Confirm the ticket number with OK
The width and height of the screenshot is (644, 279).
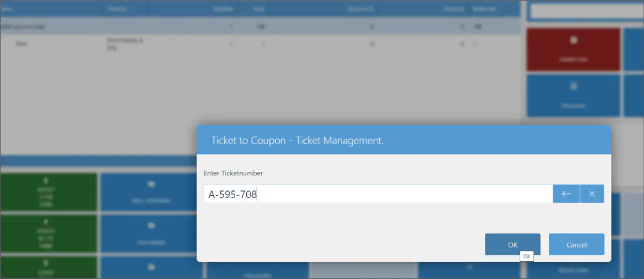coord(513,244)
